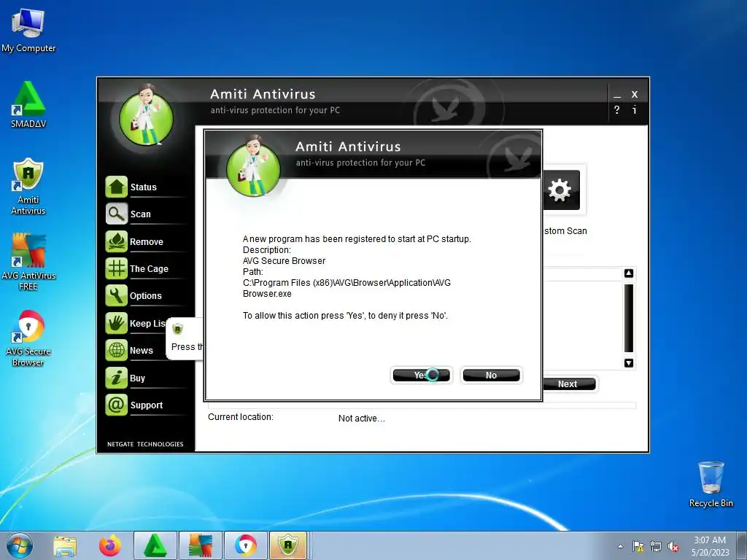
Task: Switch to Amiti Antivirus taskbar button
Action: click(288, 545)
